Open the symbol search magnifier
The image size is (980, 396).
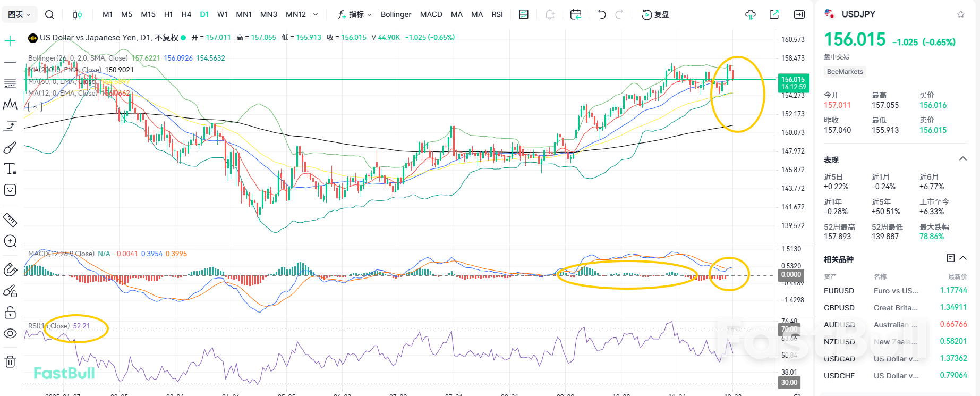tap(49, 14)
